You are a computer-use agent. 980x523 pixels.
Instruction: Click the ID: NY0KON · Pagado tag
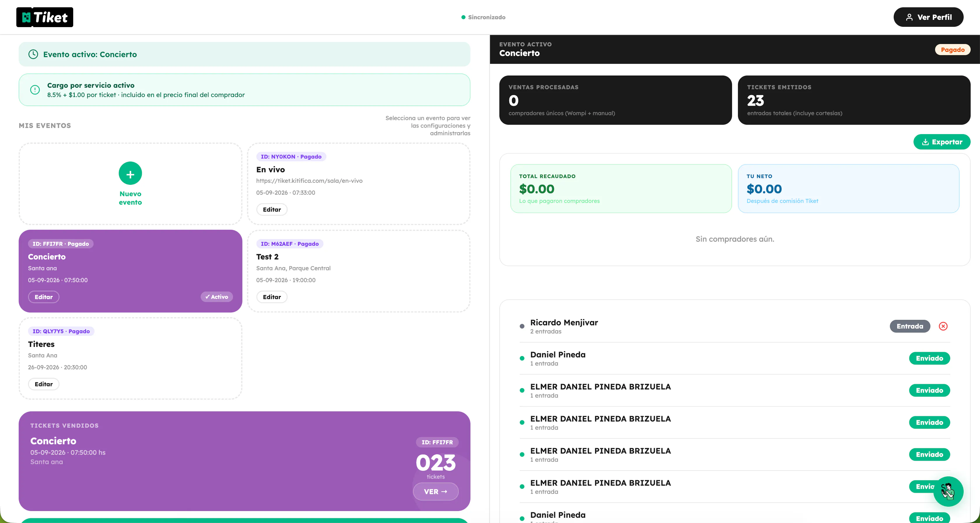291,157
